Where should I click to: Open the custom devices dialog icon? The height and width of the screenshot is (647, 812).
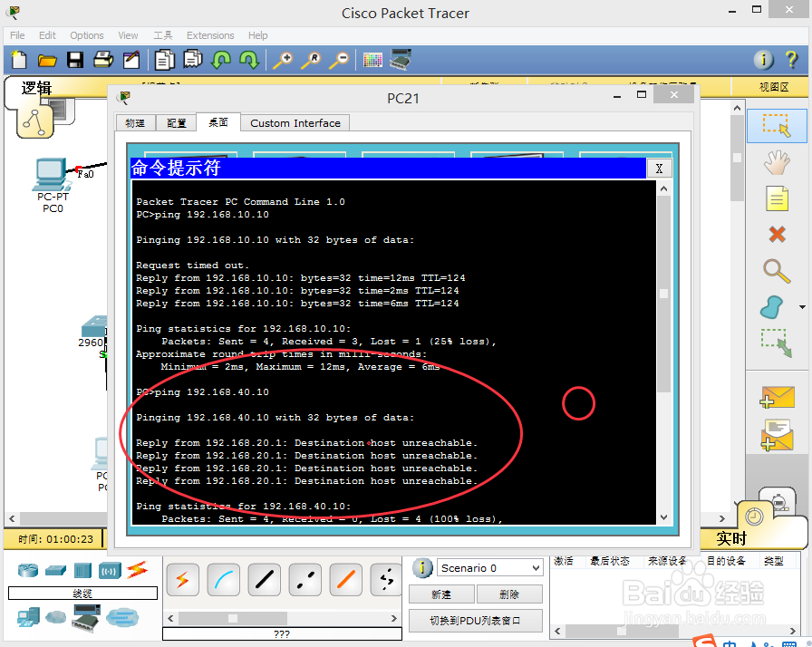[x=401, y=60]
